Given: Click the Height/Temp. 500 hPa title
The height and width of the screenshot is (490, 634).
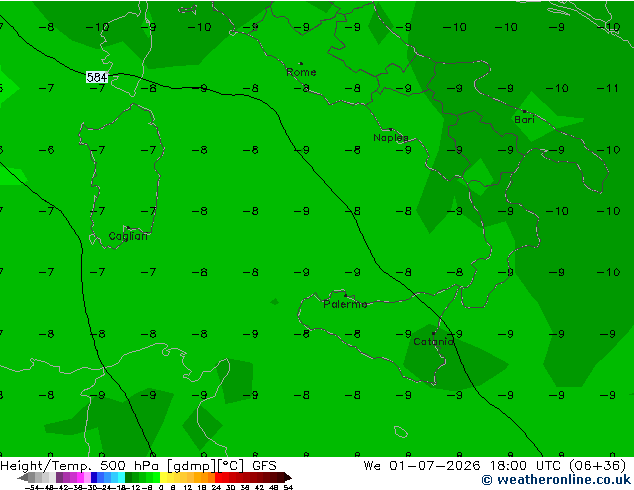Looking at the screenshot, I should click(80, 466).
